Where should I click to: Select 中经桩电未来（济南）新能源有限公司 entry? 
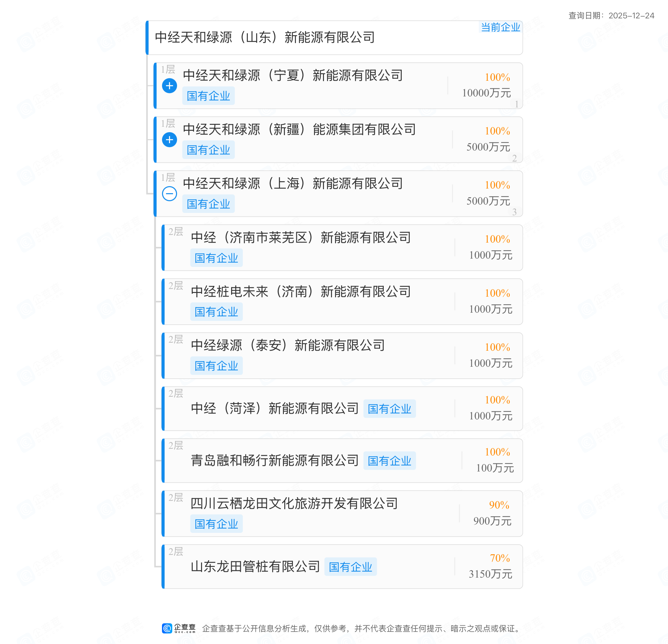301,292
